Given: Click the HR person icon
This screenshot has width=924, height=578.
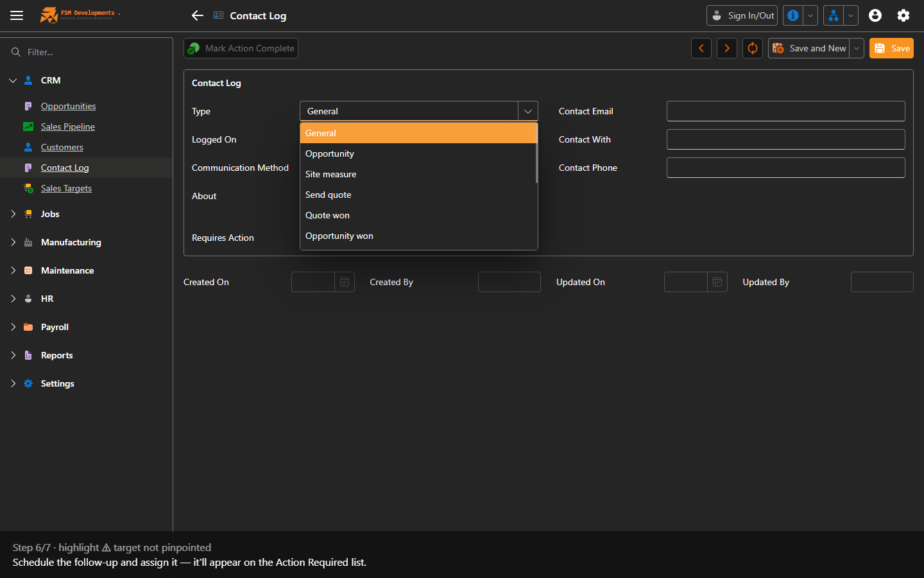Looking at the screenshot, I should tap(28, 299).
